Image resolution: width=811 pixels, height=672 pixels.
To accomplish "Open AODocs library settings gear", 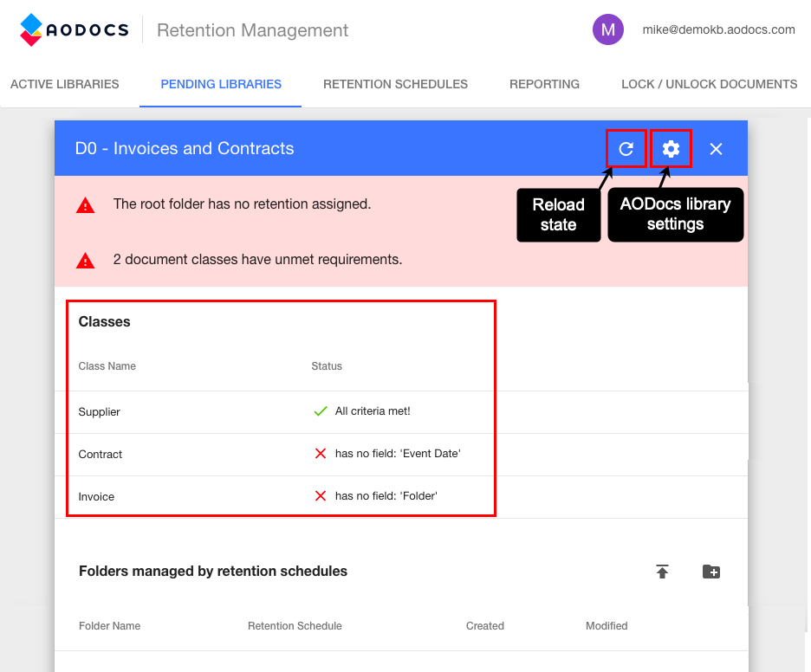I will 670,148.
